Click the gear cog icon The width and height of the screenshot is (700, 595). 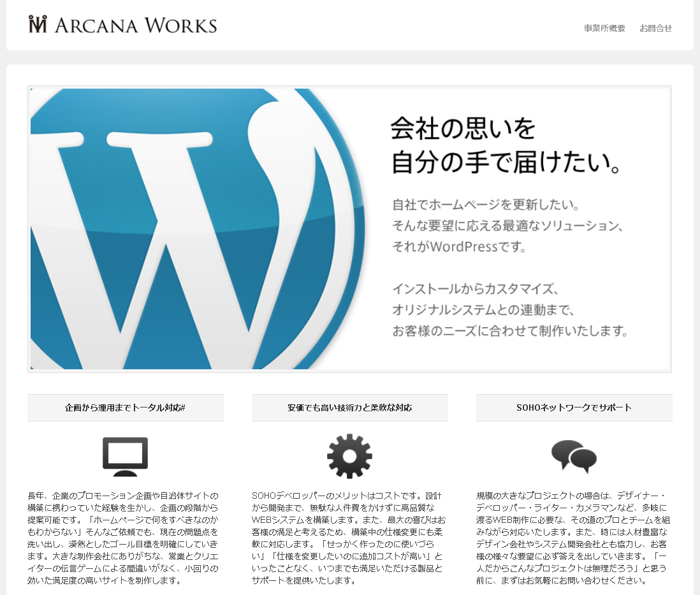tap(349, 456)
